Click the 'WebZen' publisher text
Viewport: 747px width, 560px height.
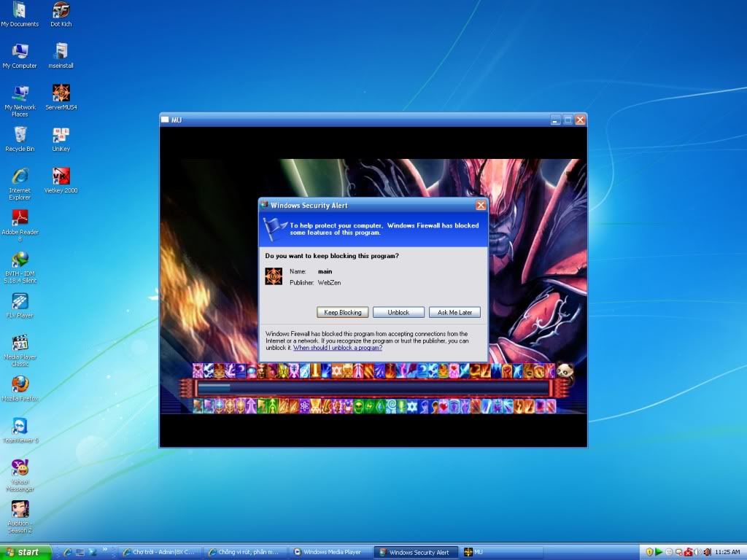329,283
